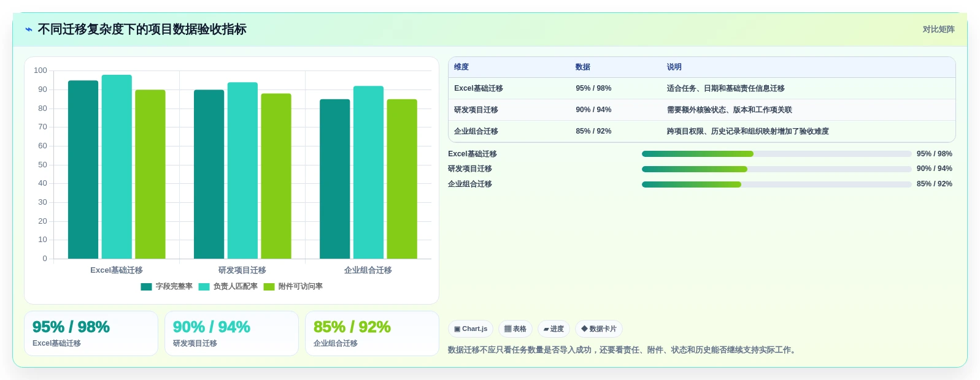980x380 pixels.
Task: Select the 表格 chip
Action: (515, 329)
